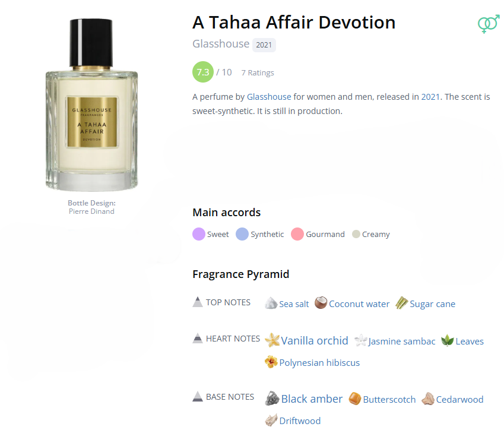504x433 pixels.
Task: Click the vanilla orchid flower icon
Action: pos(272,340)
